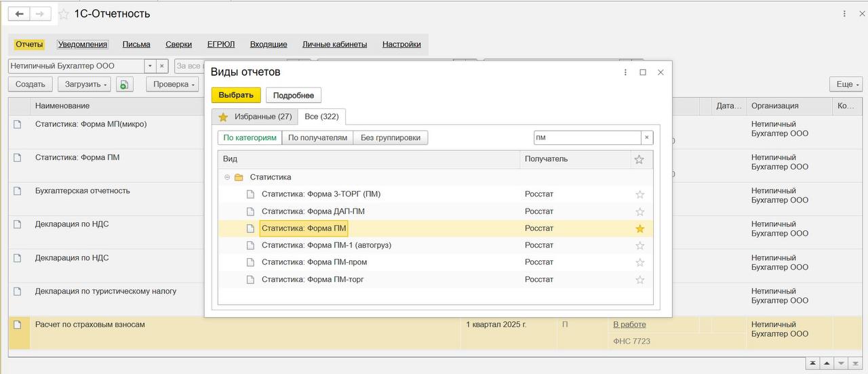This screenshot has height=374, width=868.
Task: Switch to the Избранные (27) tab
Action: tap(255, 117)
